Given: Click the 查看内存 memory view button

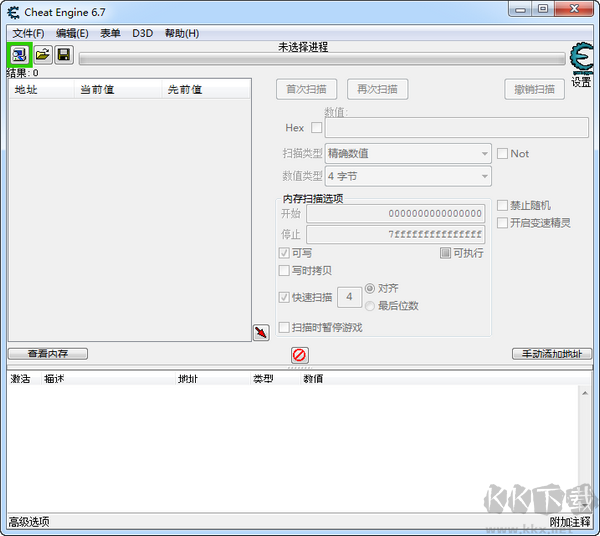Looking at the screenshot, I should [48, 354].
